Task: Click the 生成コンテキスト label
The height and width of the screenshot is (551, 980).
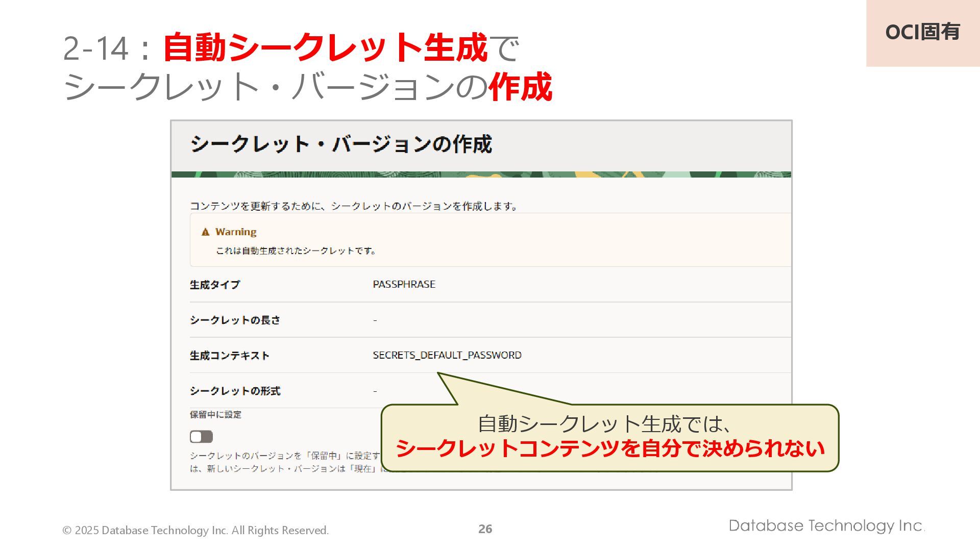Action: [229, 356]
